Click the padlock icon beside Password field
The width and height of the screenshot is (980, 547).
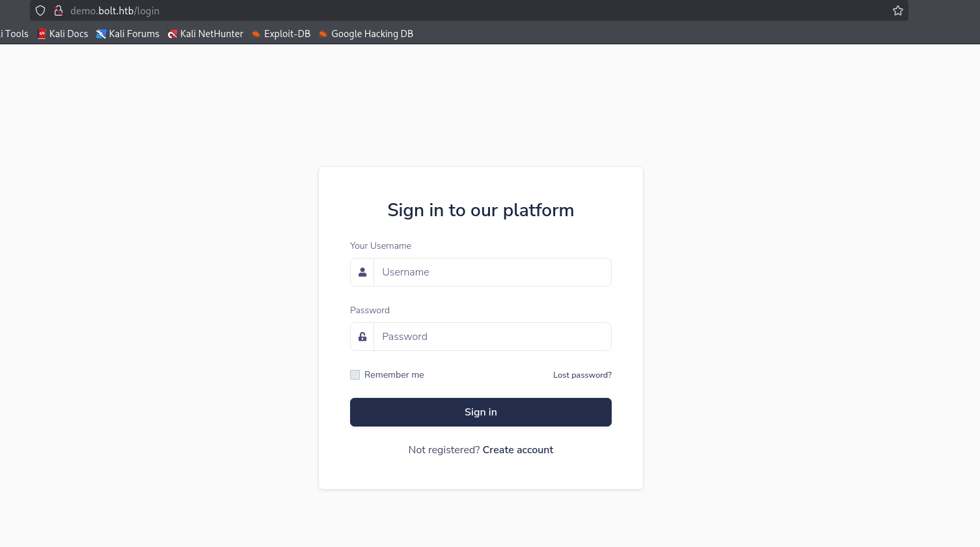362,337
